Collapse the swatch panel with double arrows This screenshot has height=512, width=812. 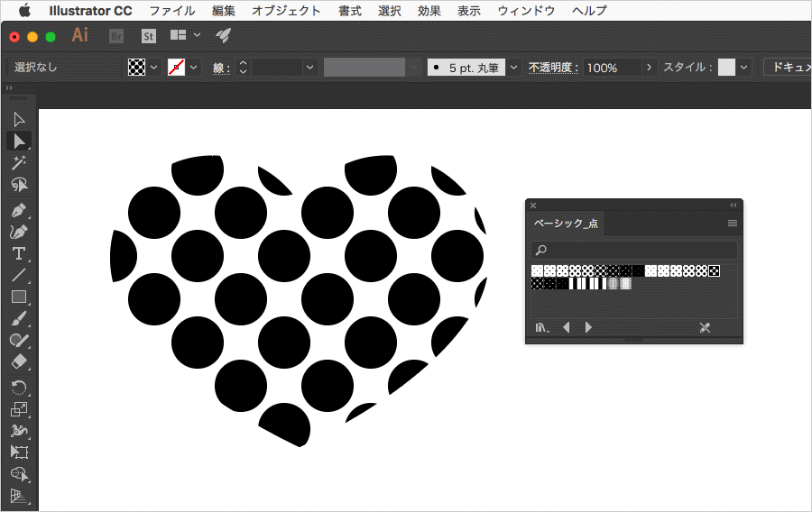point(734,206)
